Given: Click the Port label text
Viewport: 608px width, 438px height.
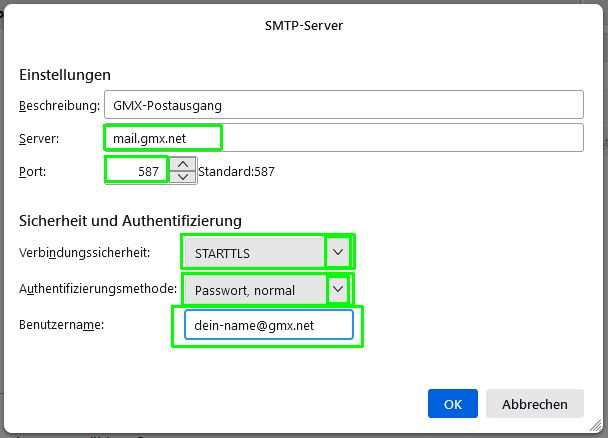Looking at the screenshot, I should tap(33, 171).
